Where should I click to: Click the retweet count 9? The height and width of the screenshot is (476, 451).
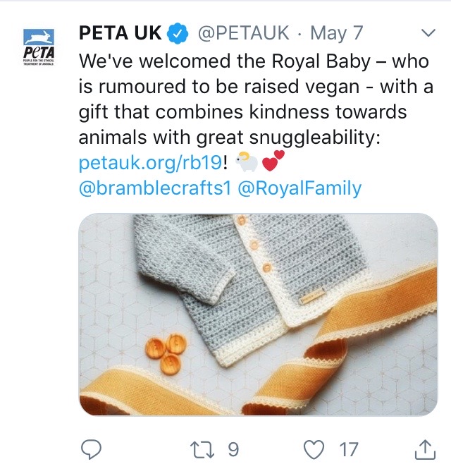pos(233,450)
